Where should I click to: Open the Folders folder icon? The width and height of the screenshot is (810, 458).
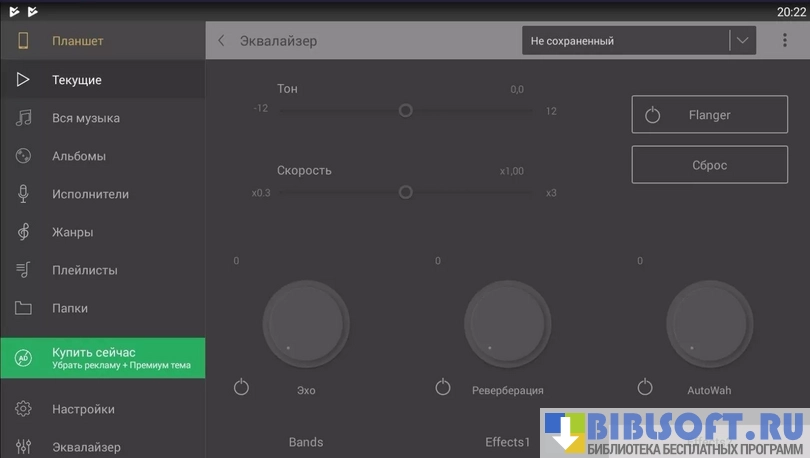click(23, 308)
